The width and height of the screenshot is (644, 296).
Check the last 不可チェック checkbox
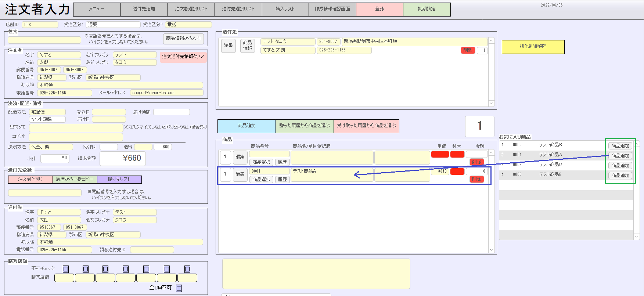pyautogui.click(x=187, y=269)
